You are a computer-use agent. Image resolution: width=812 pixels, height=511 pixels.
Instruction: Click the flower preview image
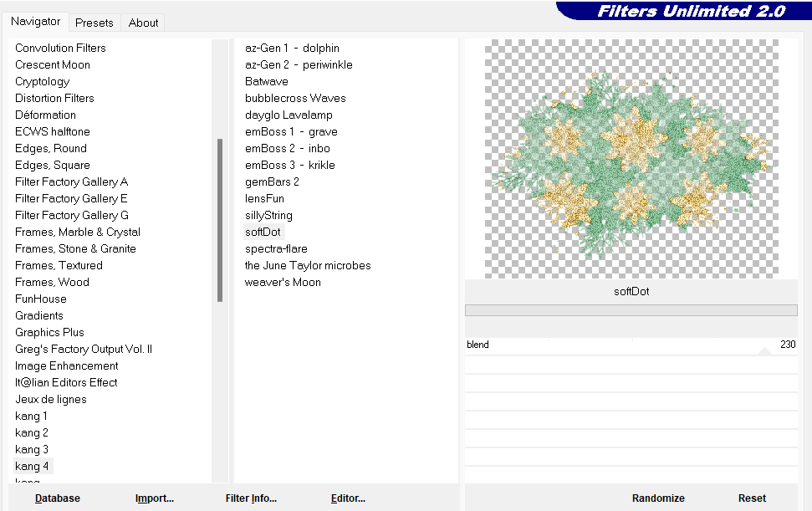pyautogui.click(x=631, y=159)
